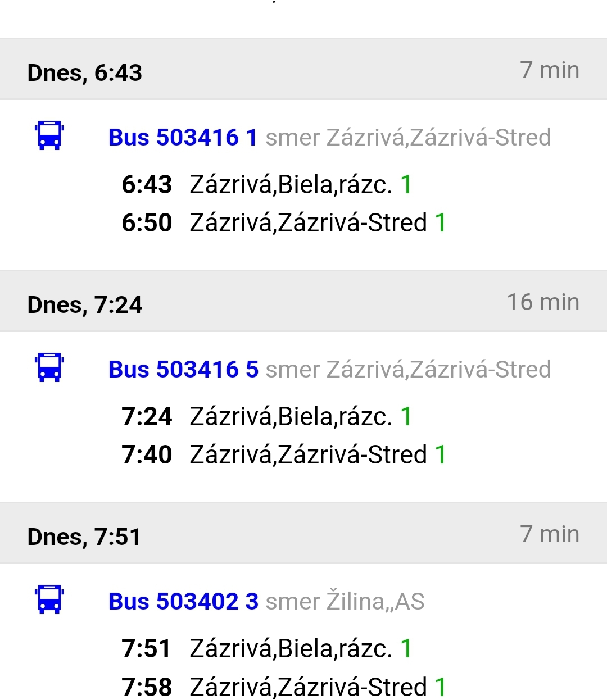The image size is (607, 700).
Task: Select the Dnes, 6:43 connection header
Action: [85, 73]
